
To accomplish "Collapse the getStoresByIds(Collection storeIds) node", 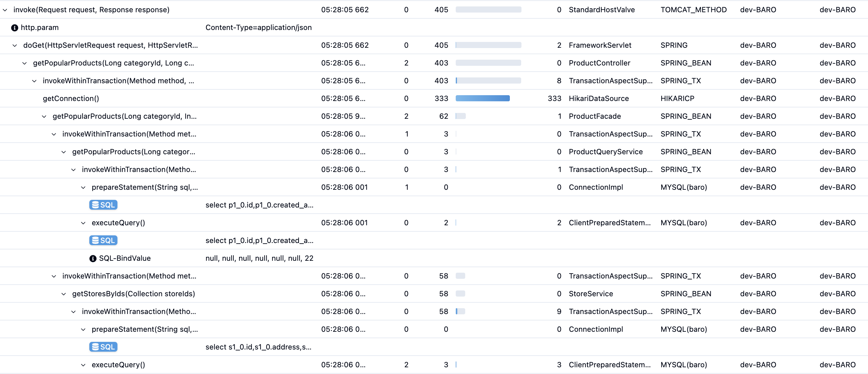I will [64, 294].
